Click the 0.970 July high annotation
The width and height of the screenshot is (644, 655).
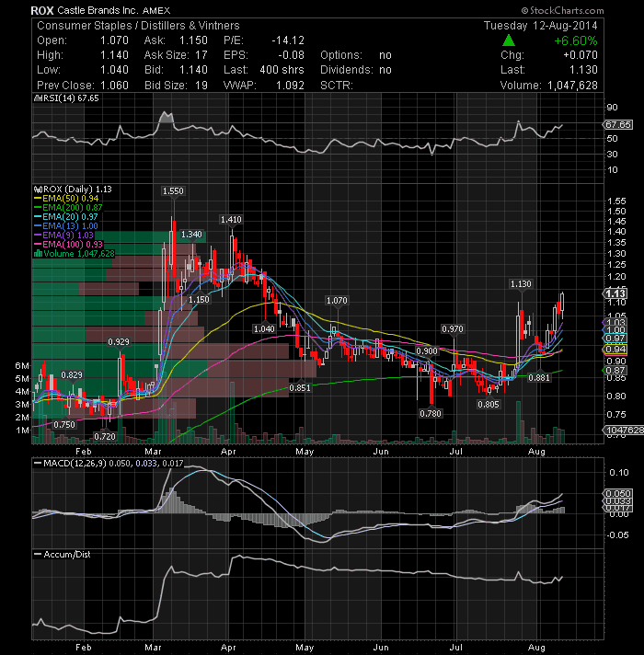coord(453,329)
